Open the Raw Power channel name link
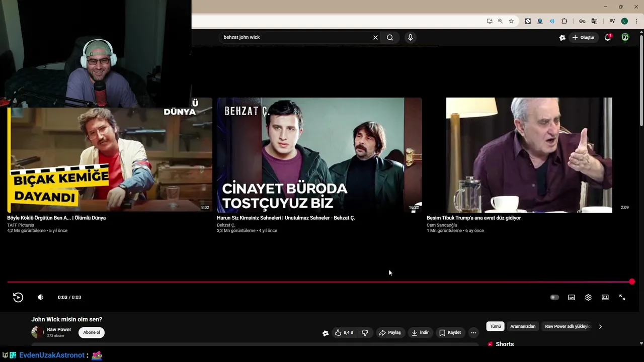644x362 pixels. 59,329
